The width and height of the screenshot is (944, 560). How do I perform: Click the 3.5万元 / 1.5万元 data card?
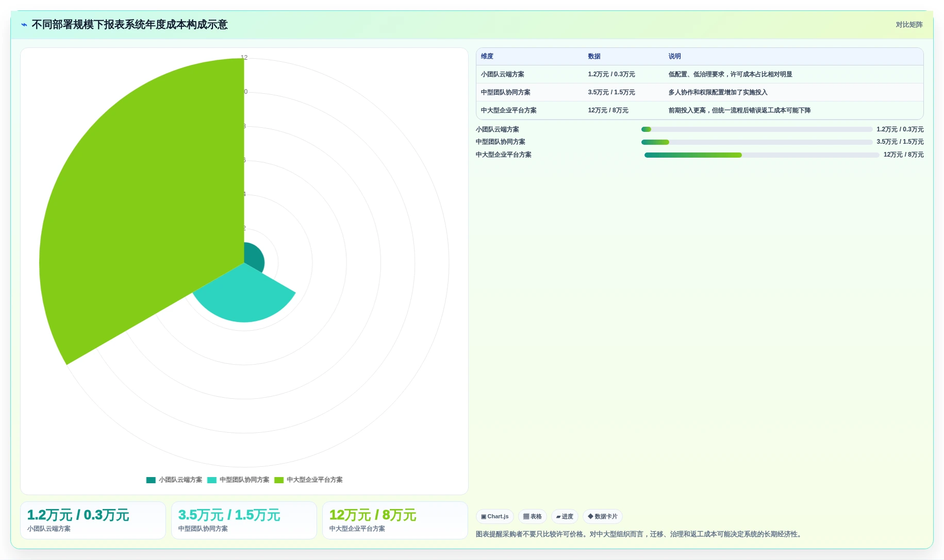click(244, 520)
